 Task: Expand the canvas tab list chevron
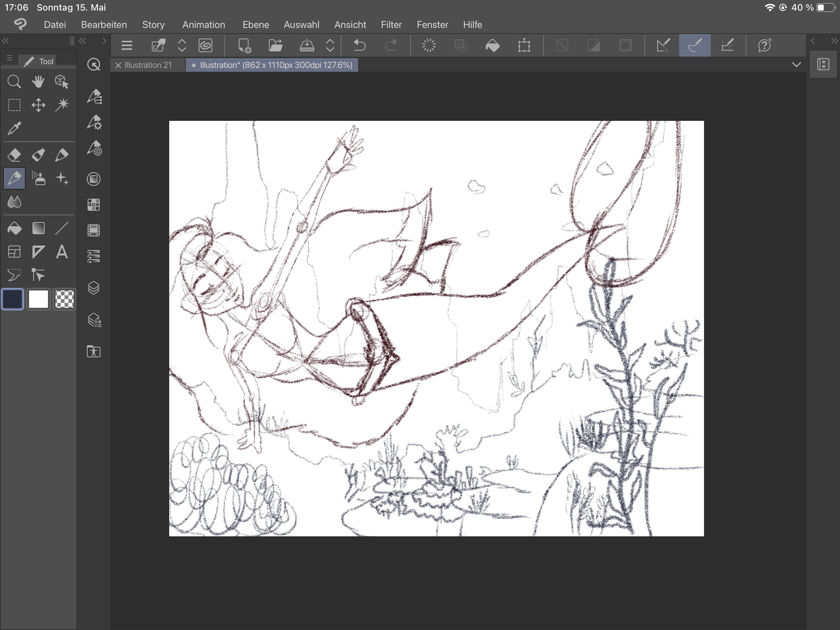point(796,65)
